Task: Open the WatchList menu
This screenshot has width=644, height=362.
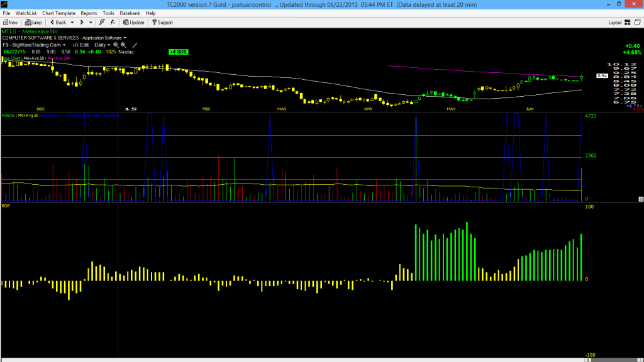Action: [x=26, y=13]
